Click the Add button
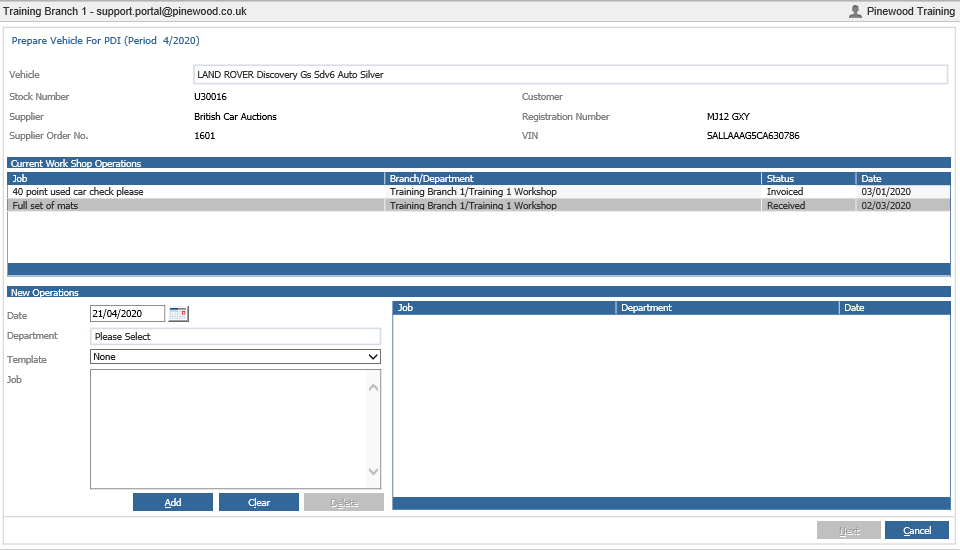The height and width of the screenshot is (550, 960). (173, 502)
